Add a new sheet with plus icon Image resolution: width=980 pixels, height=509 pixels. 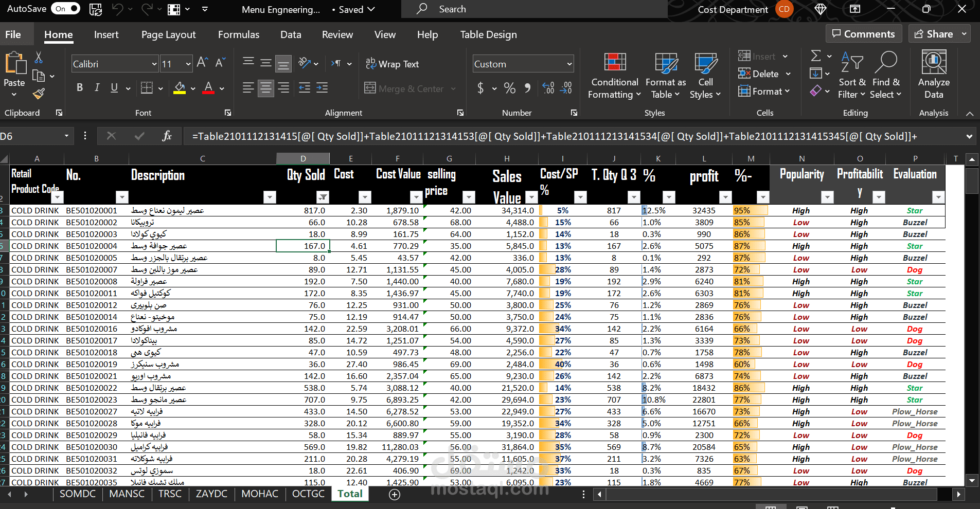click(395, 494)
